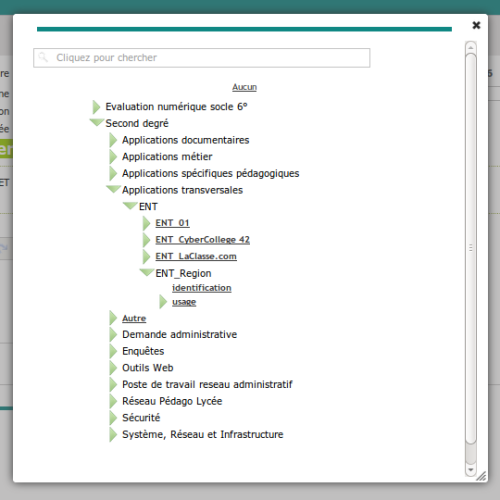Image resolution: width=500 pixels, height=500 pixels.
Task: Expand Applications documentaires arrow
Action: click(x=113, y=140)
